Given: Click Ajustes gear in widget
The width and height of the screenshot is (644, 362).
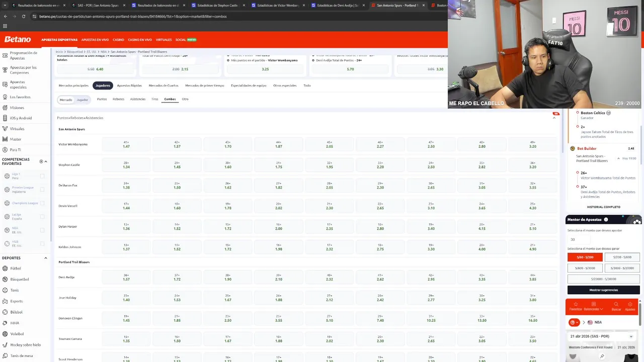Looking at the screenshot, I should (630, 306).
